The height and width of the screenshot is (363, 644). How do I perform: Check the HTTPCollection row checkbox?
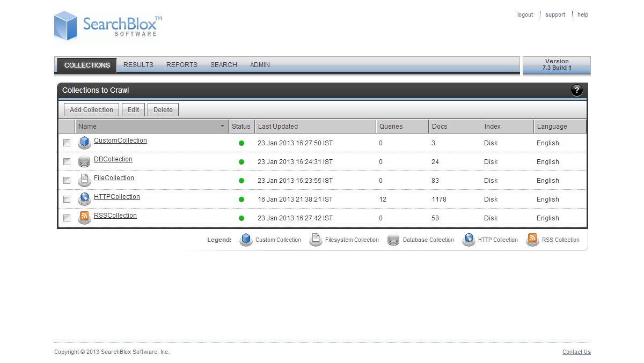point(67,199)
